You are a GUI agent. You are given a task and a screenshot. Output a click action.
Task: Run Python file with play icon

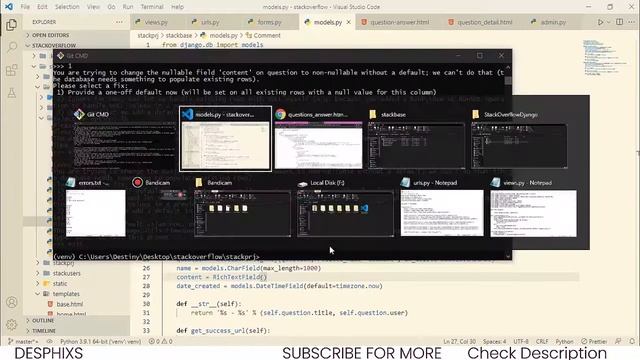pyautogui.click(x=600, y=22)
